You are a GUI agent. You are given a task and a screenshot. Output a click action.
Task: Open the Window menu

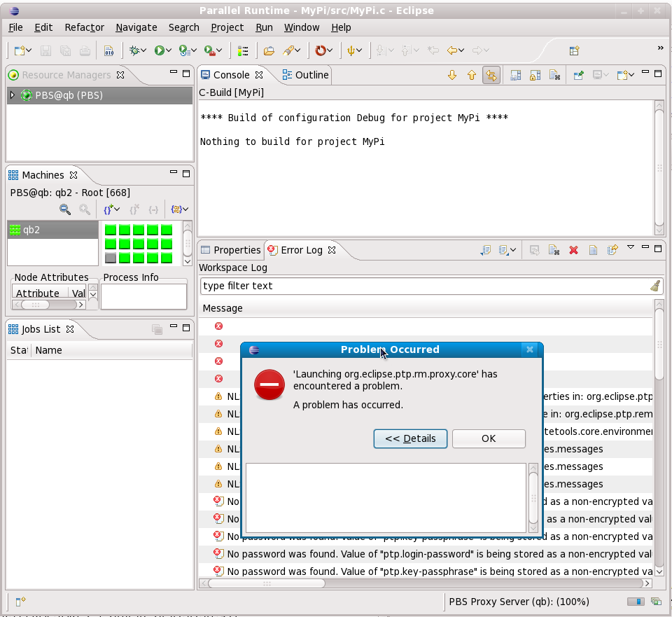pyautogui.click(x=302, y=27)
